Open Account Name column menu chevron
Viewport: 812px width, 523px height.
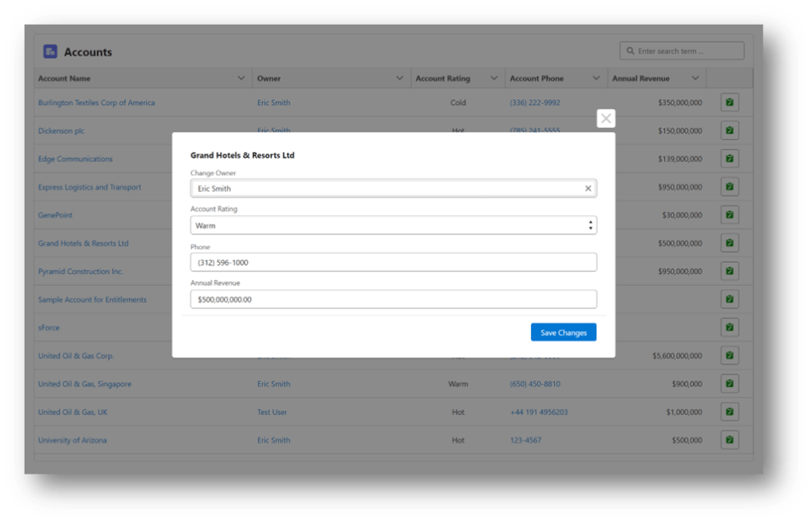(x=241, y=79)
